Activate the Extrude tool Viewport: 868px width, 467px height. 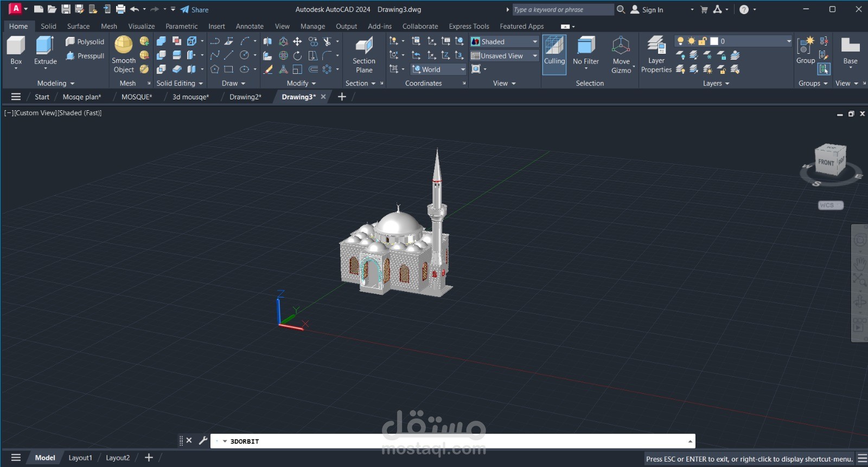pyautogui.click(x=45, y=50)
